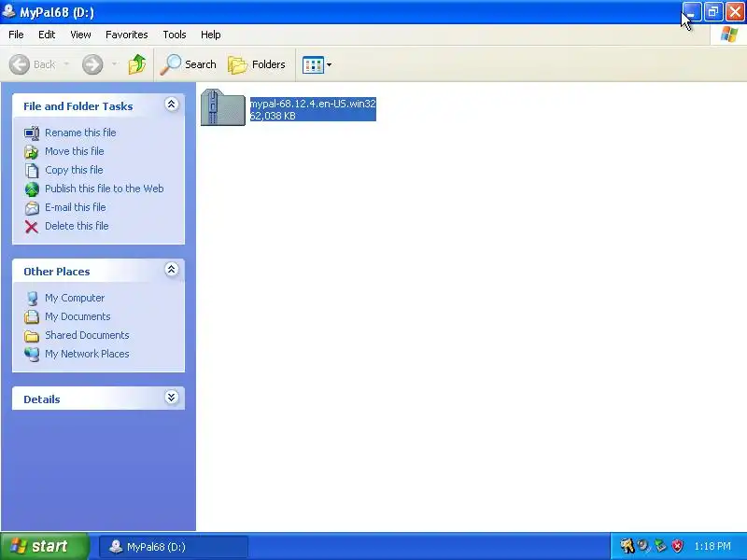Expand the Details panel
This screenshot has height=560, width=747.
[172, 398]
